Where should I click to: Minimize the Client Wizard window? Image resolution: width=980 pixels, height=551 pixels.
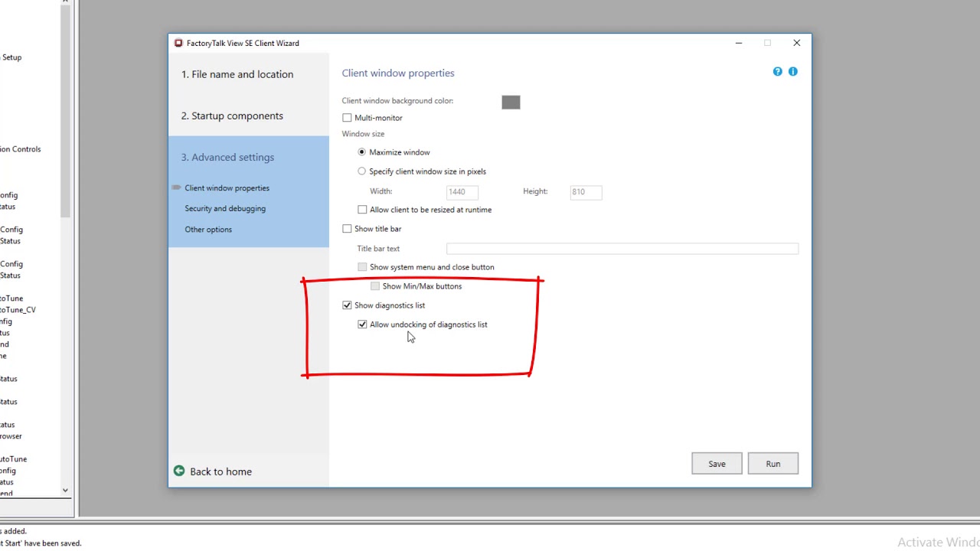(739, 43)
